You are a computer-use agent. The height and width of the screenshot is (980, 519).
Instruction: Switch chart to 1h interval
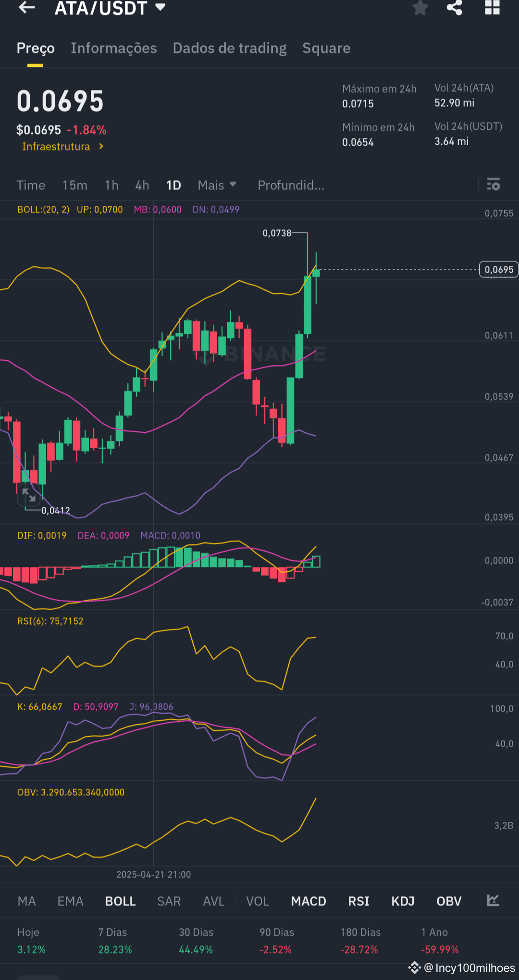pyautogui.click(x=111, y=185)
